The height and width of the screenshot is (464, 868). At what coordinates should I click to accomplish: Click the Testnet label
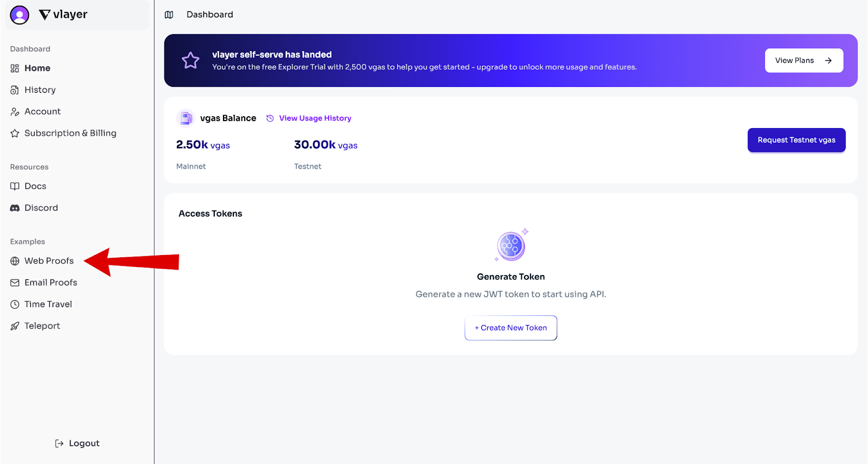308,167
